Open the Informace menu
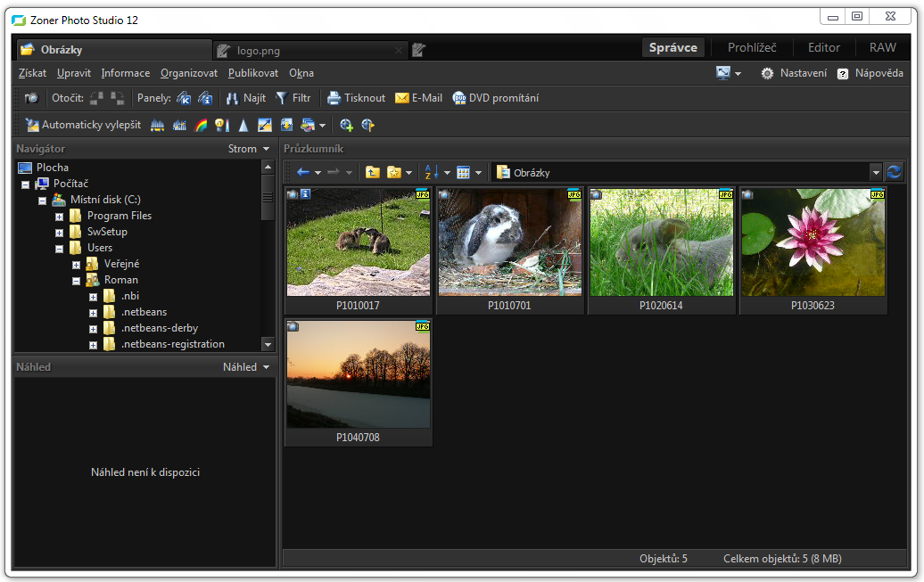Viewport: 924px width, 582px height. [x=126, y=73]
